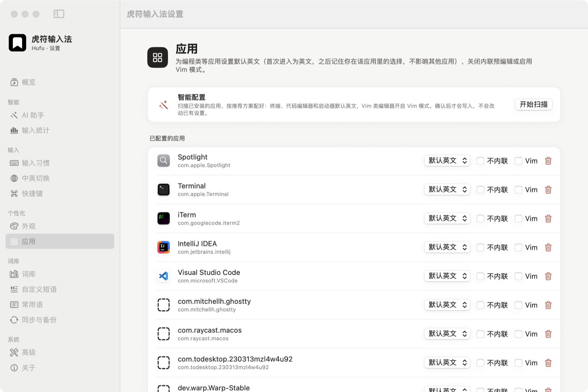Toggle the sidebar visibility icon
Screen dimensions: 588x392
(59, 14)
